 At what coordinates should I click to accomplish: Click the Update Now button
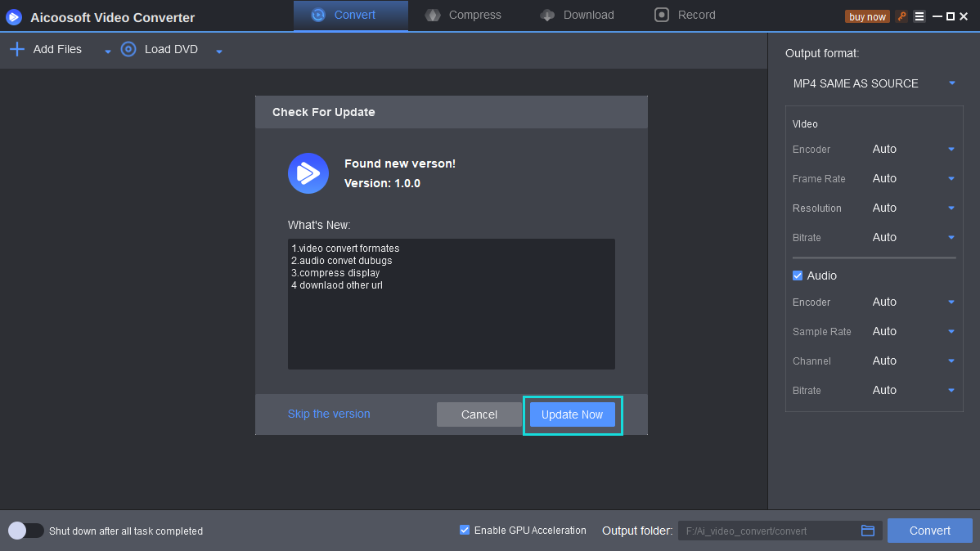(x=572, y=414)
